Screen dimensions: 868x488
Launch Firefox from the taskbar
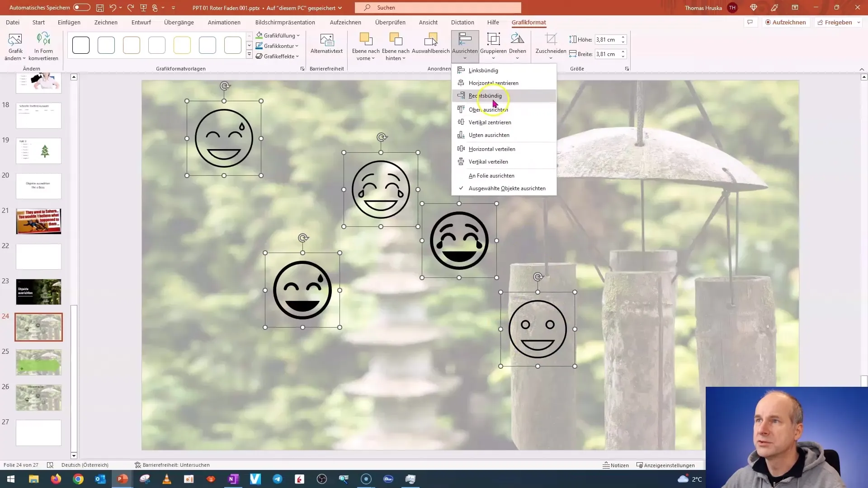coord(56,479)
